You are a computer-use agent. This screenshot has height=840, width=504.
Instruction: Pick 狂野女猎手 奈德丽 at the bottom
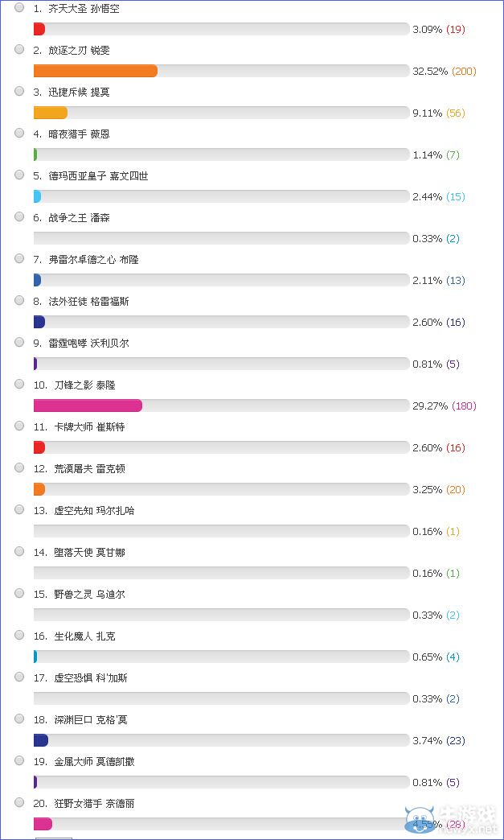(x=18, y=802)
